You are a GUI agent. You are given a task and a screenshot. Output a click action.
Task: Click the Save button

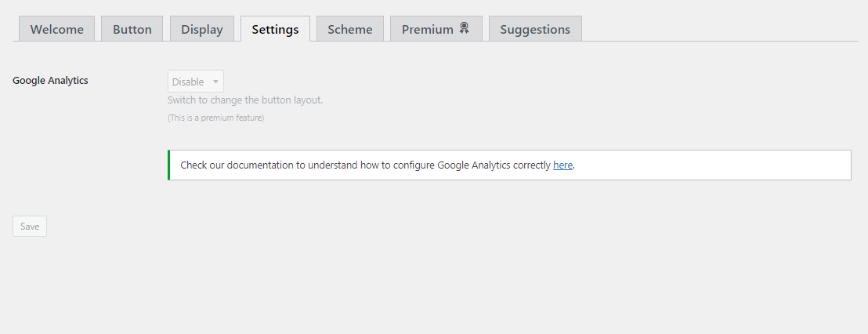coord(30,226)
